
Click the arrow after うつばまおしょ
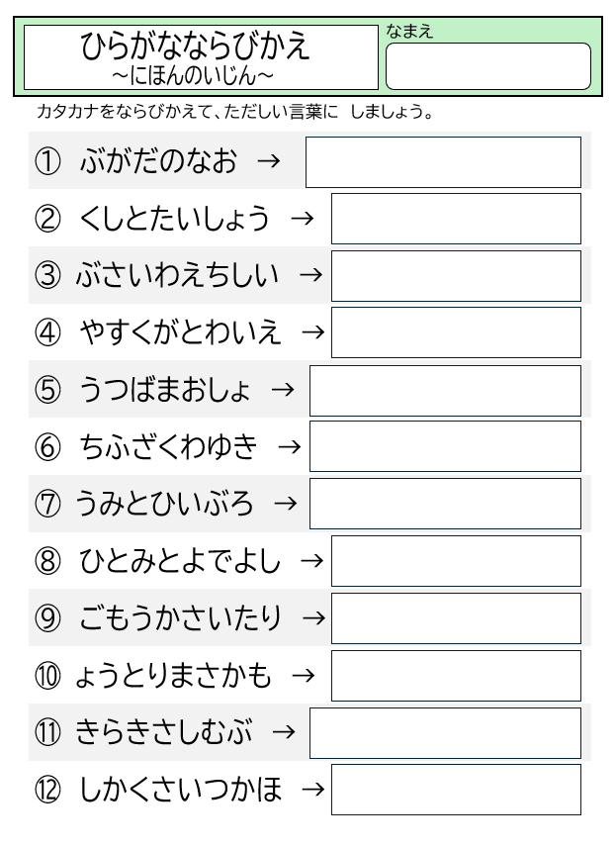pyautogui.click(x=283, y=390)
